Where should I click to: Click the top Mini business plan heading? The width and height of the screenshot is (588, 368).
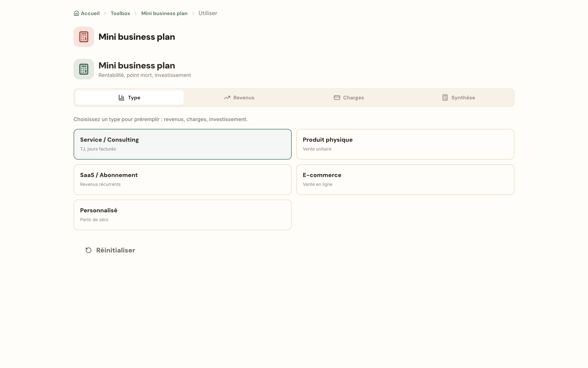tap(137, 37)
